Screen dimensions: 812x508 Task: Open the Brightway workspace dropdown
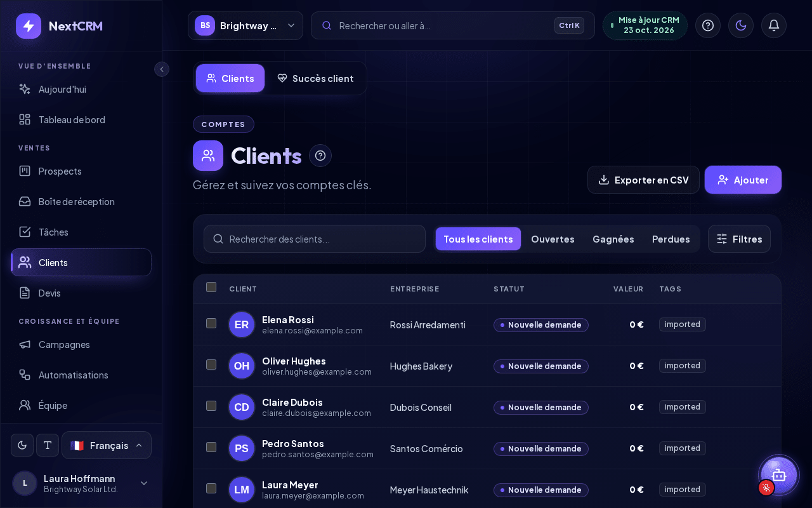(x=246, y=25)
